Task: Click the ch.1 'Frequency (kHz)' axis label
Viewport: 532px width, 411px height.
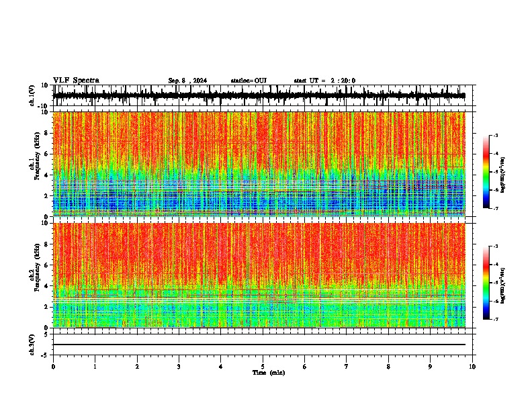Action: pyautogui.click(x=37, y=156)
